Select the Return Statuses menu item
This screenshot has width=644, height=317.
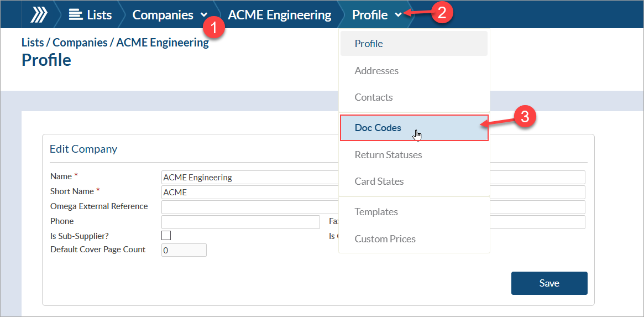(x=388, y=155)
